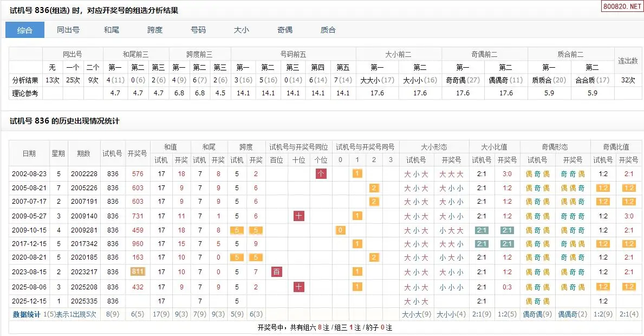Click the red 百 badge in row 2023217
The height and width of the screenshot is (336, 644).
tap(277, 272)
